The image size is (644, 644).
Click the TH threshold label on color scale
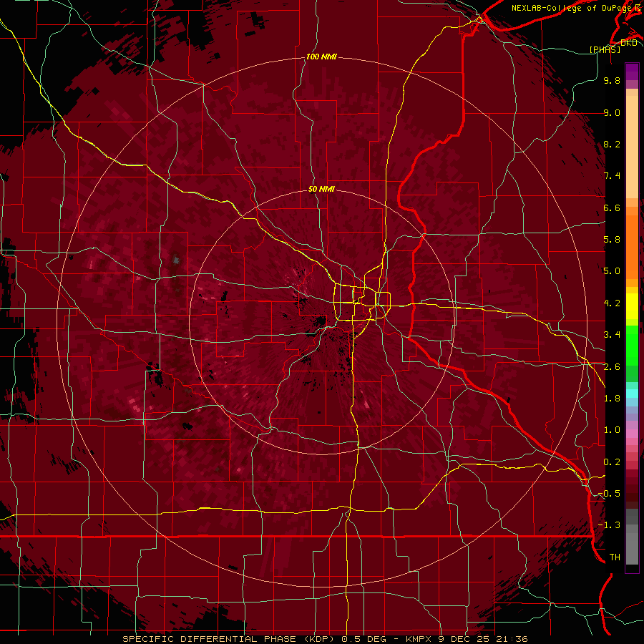615,557
